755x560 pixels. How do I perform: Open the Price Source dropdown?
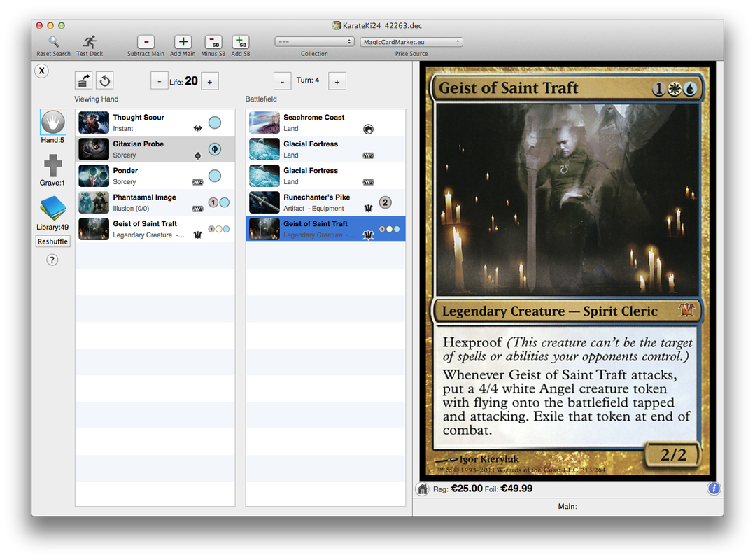pyautogui.click(x=411, y=42)
